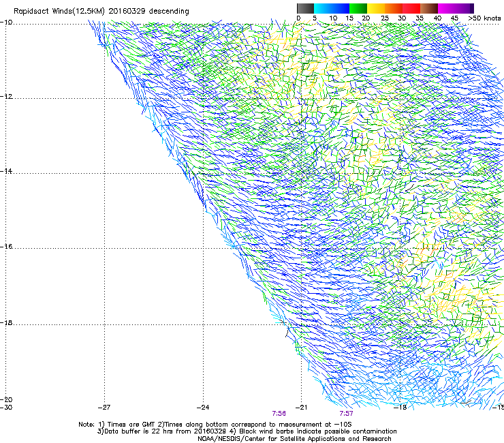The height and width of the screenshot is (443, 504).
Task: Click the '25' legend scale number
Action: (384, 18)
